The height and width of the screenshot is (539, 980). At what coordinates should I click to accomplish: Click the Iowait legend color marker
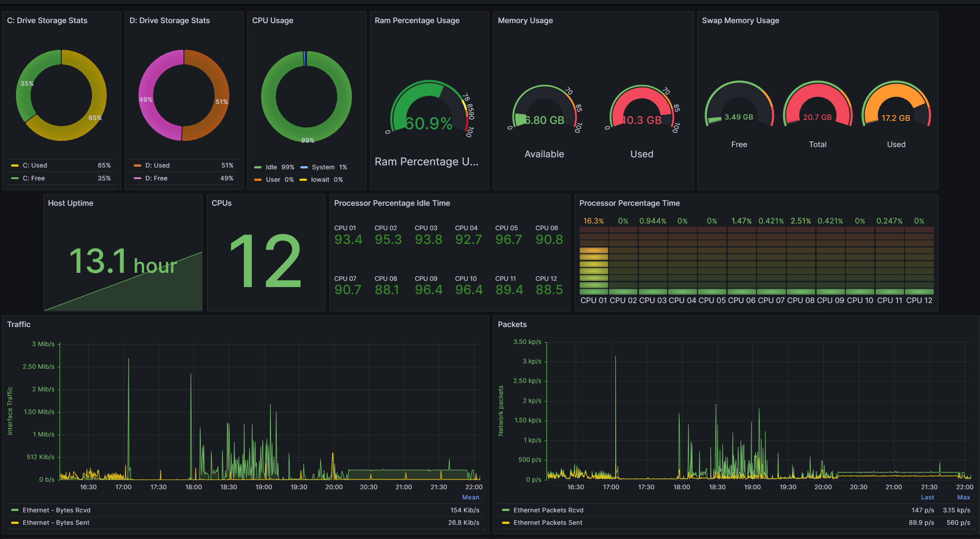(303, 180)
